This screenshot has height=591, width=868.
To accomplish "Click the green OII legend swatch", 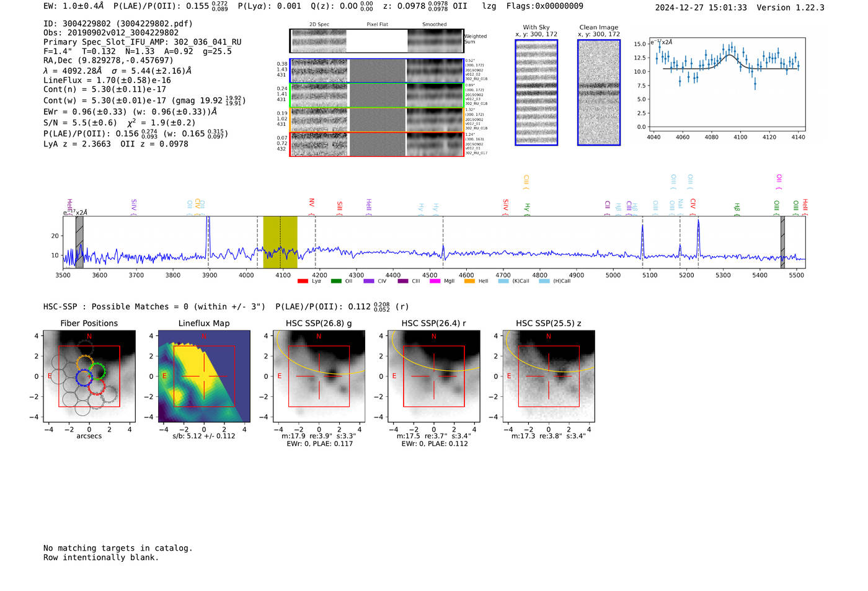I will click(x=336, y=281).
